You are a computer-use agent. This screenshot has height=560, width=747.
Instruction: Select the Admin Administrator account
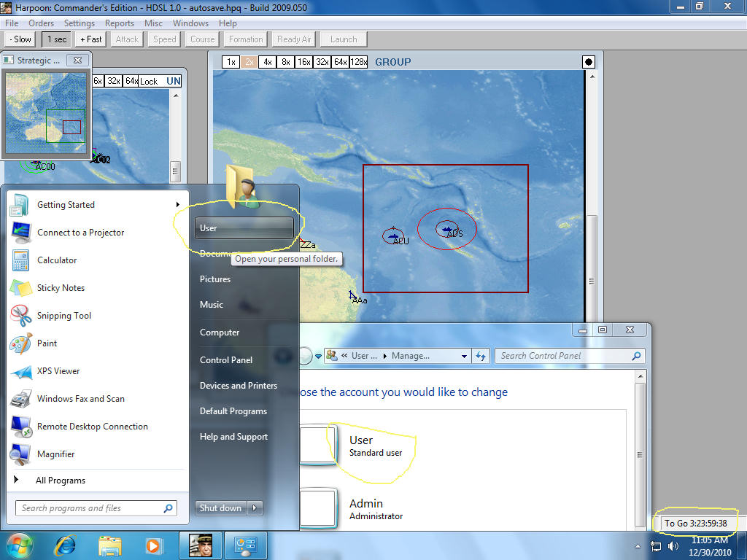352,509
